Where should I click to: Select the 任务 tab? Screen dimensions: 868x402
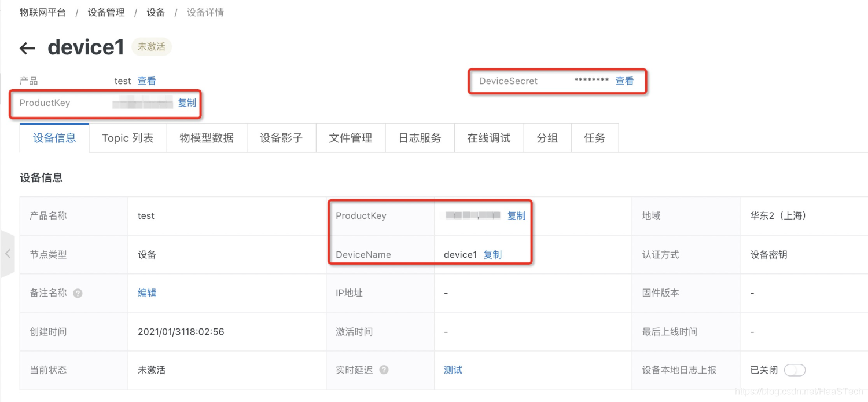click(594, 138)
